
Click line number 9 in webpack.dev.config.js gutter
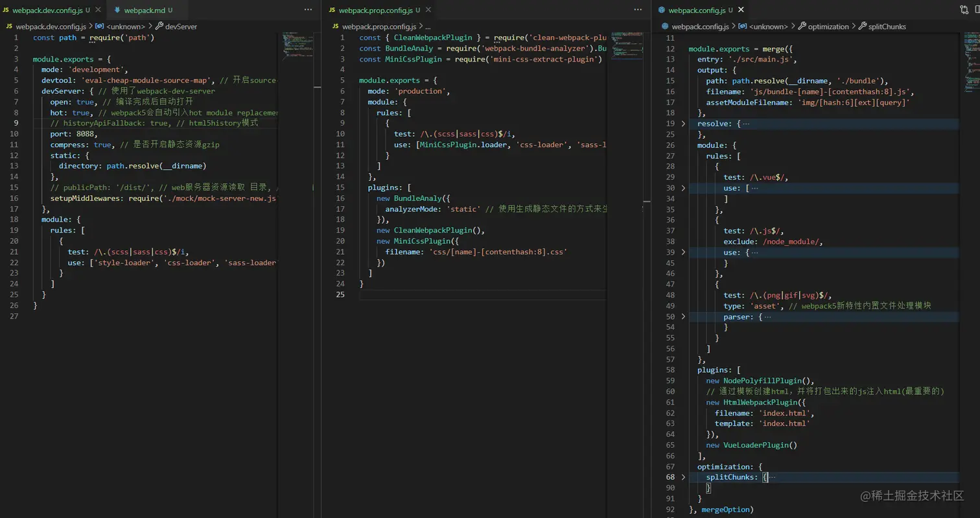pyautogui.click(x=17, y=123)
